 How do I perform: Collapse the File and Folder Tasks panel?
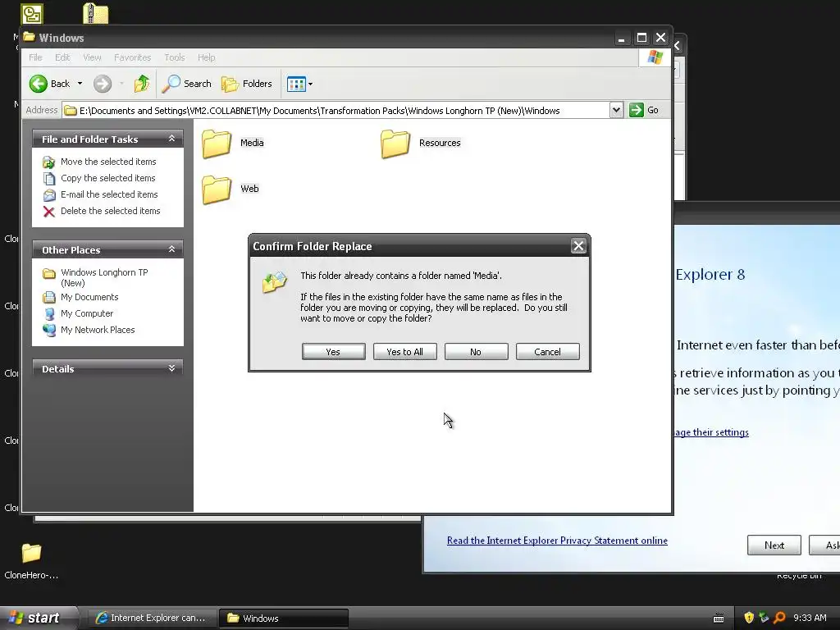tap(171, 139)
